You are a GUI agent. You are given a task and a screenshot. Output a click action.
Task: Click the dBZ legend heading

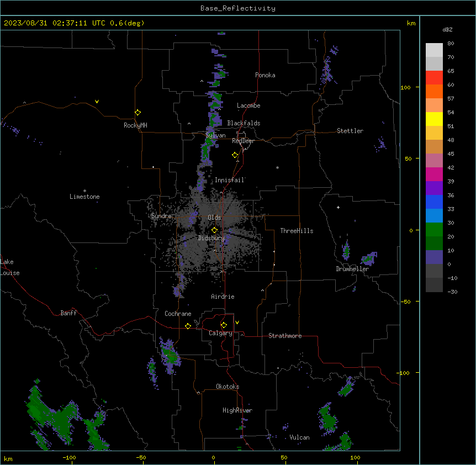447,30
